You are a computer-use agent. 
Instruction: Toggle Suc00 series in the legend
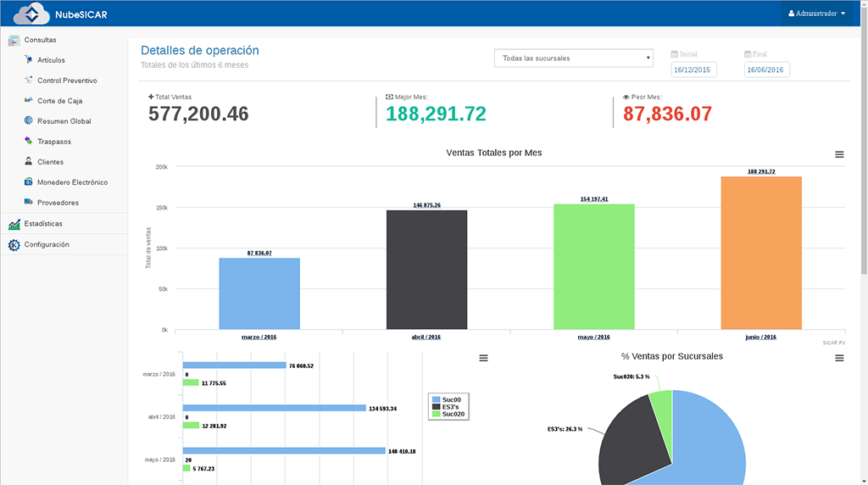click(447, 399)
